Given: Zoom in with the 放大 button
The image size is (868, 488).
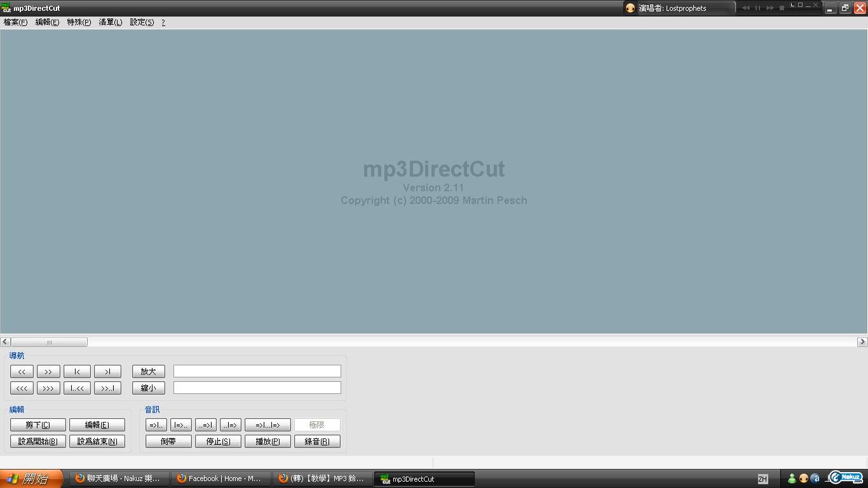Looking at the screenshot, I should [149, 372].
